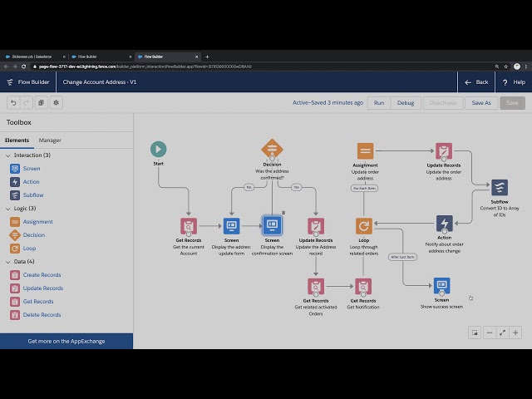Select 'Get the current Account' Get Records node
532x399 pixels.
click(x=189, y=226)
